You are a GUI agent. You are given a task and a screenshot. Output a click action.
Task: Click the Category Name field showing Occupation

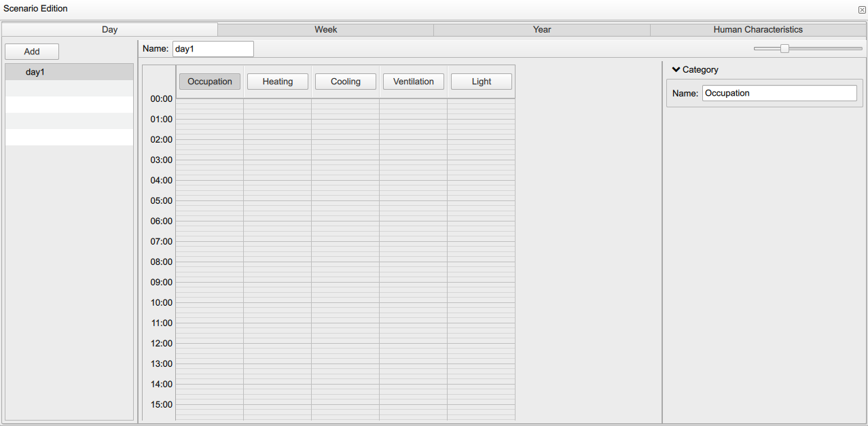click(778, 92)
